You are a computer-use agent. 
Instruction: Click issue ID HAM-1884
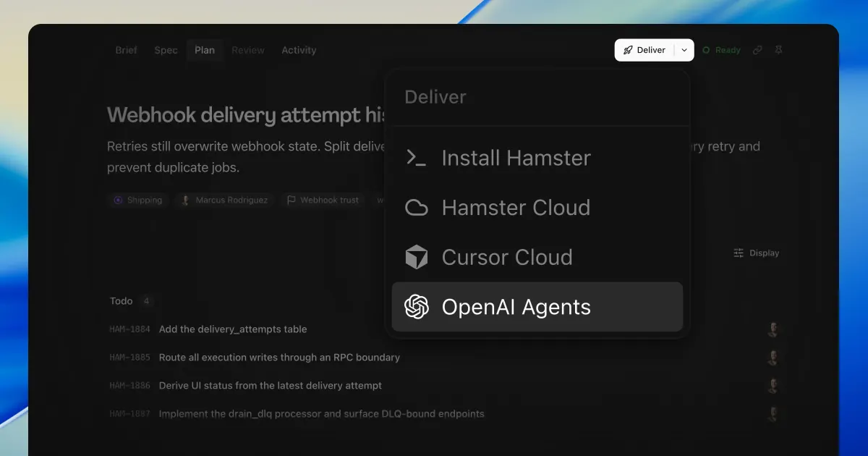coord(129,329)
